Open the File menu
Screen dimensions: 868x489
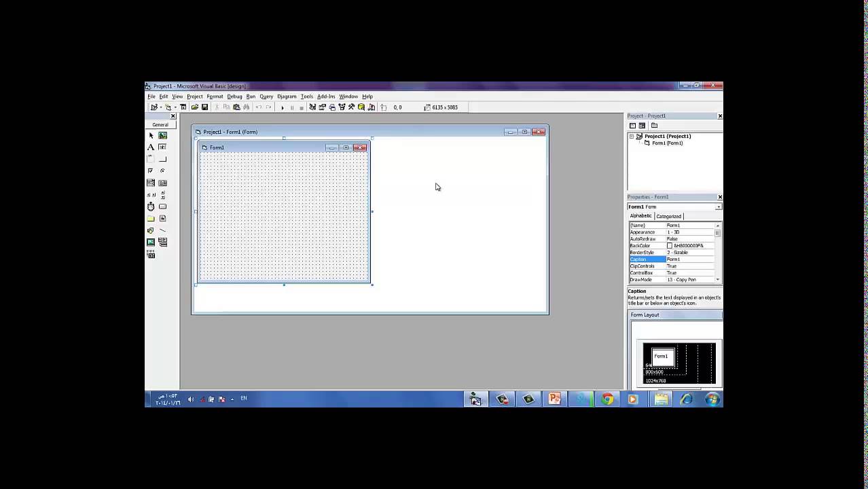pos(151,96)
